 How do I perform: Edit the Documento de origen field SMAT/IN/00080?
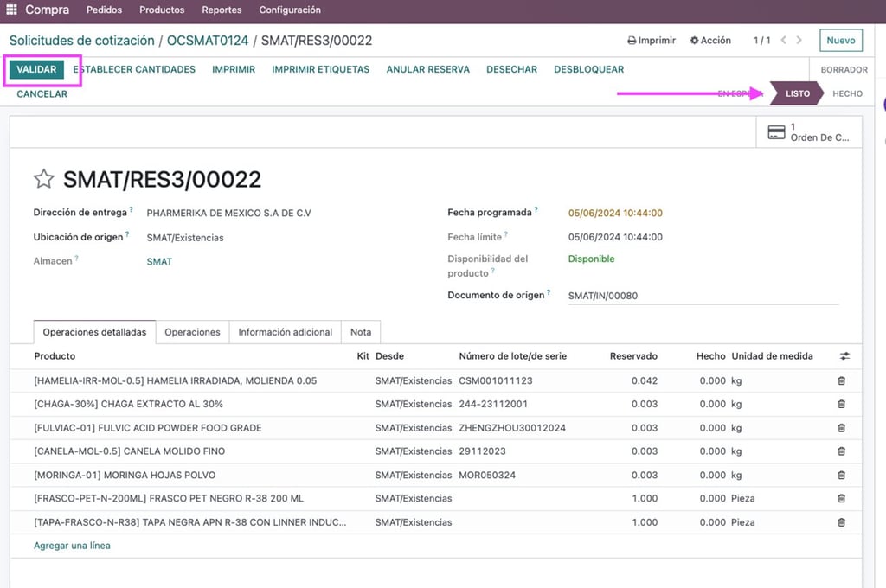pos(703,296)
